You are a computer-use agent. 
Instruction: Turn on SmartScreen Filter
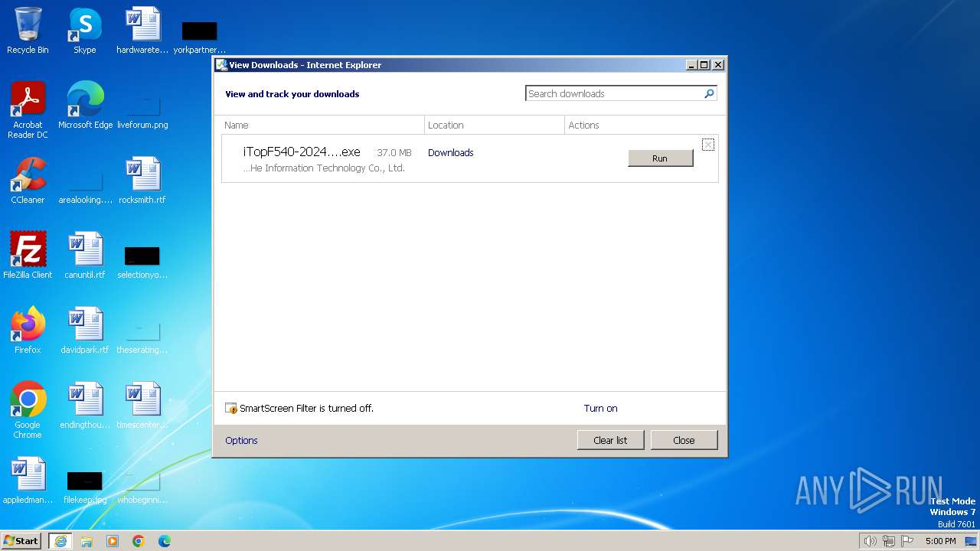pos(600,408)
